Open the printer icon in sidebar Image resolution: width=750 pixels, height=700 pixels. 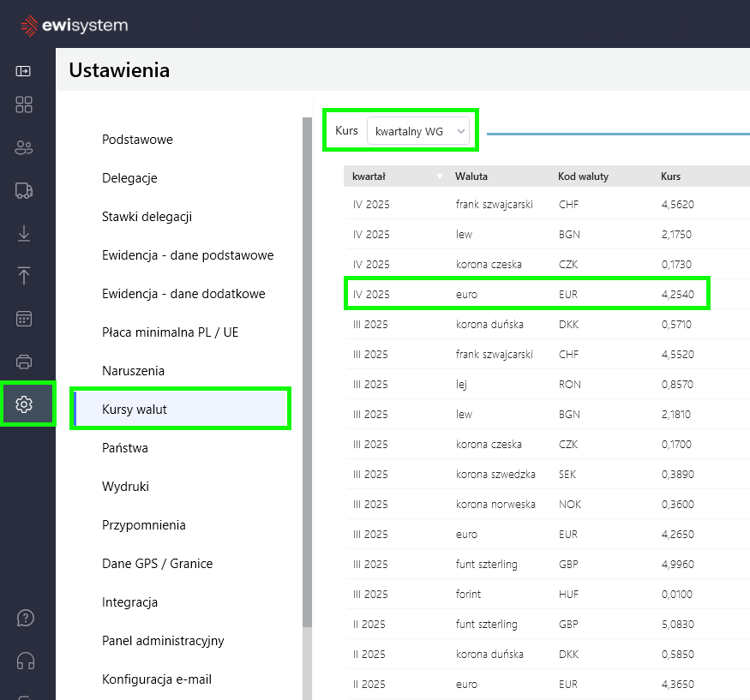pos(24,362)
